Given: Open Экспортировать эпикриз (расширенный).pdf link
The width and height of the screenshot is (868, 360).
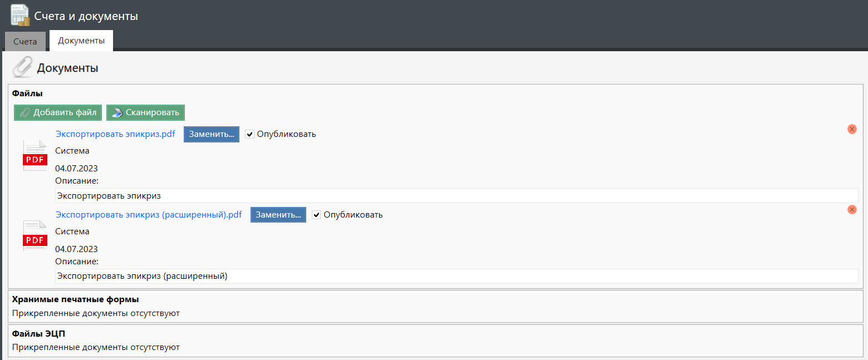Looking at the screenshot, I should (x=149, y=215).
